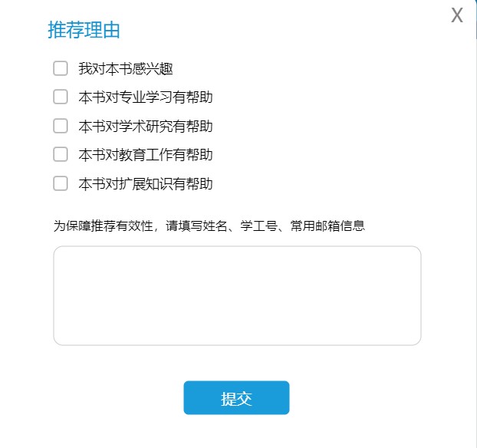The height and width of the screenshot is (448, 477).
Task: Click the 推荐理由 dialog heading
Action: point(84,30)
